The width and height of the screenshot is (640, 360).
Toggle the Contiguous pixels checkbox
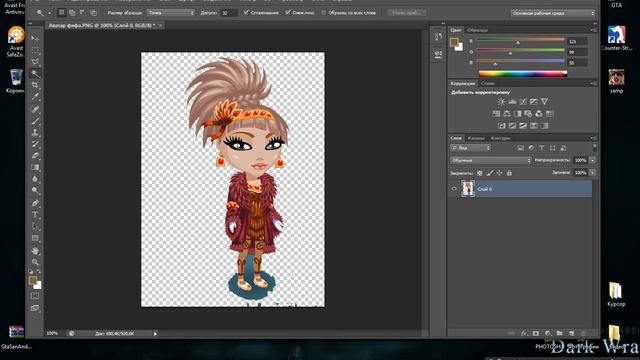(x=288, y=13)
